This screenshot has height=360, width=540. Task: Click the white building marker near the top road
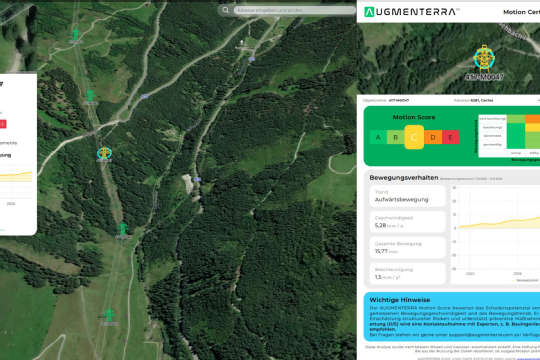coord(242,43)
